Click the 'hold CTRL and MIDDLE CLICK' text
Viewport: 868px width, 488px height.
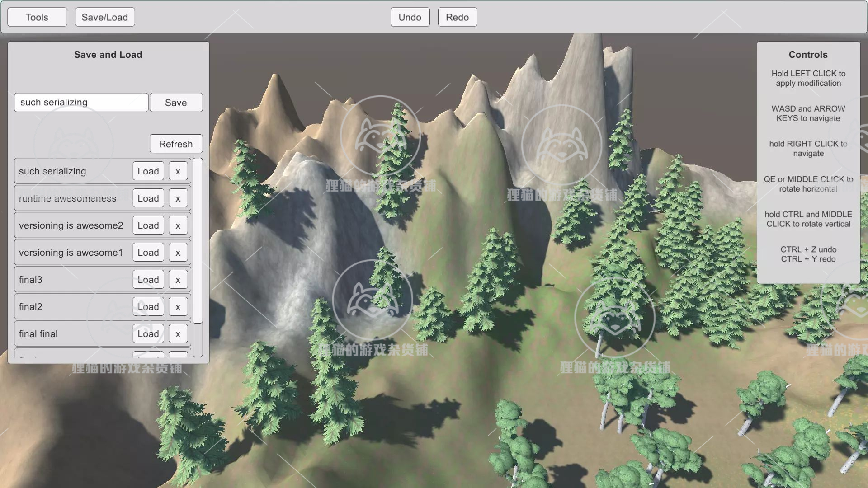[x=808, y=219]
